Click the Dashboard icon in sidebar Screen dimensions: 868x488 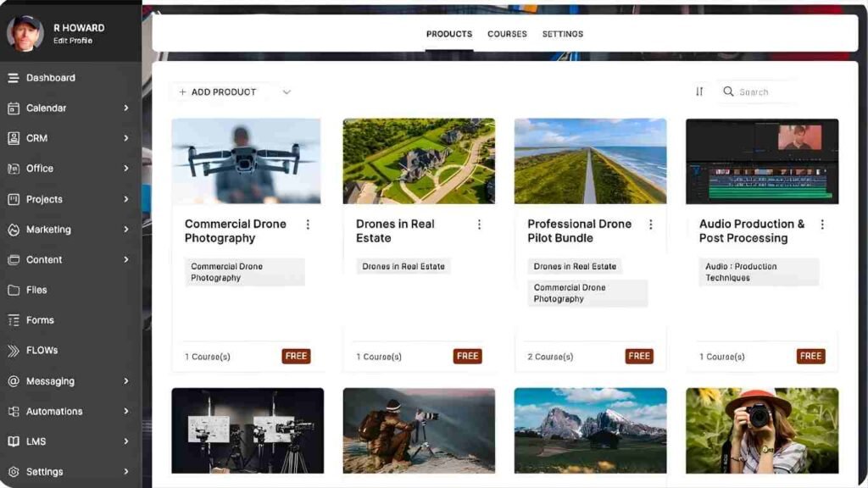(x=14, y=78)
